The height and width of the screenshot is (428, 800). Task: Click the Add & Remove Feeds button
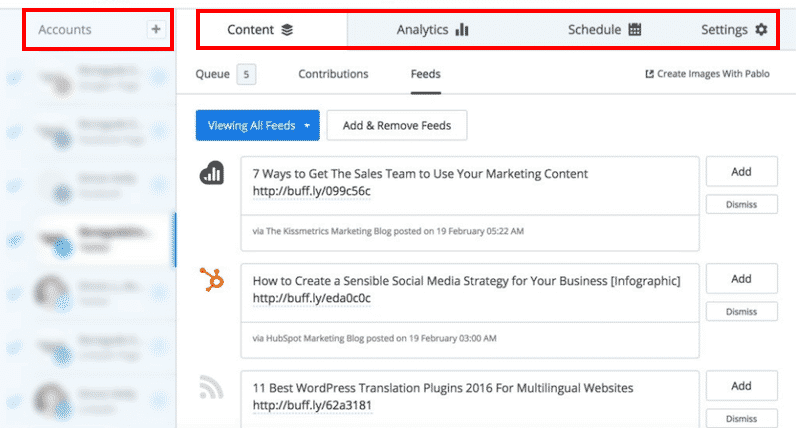click(396, 125)
